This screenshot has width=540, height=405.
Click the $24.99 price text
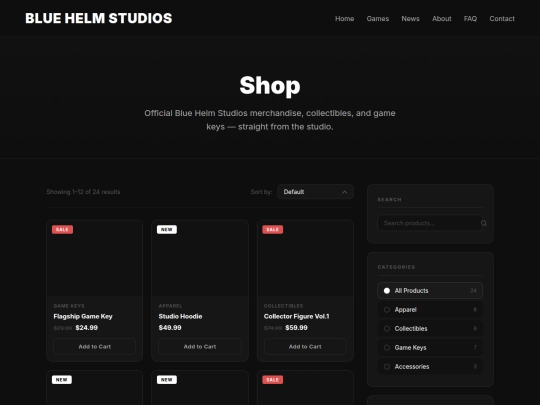coord(86,328)
